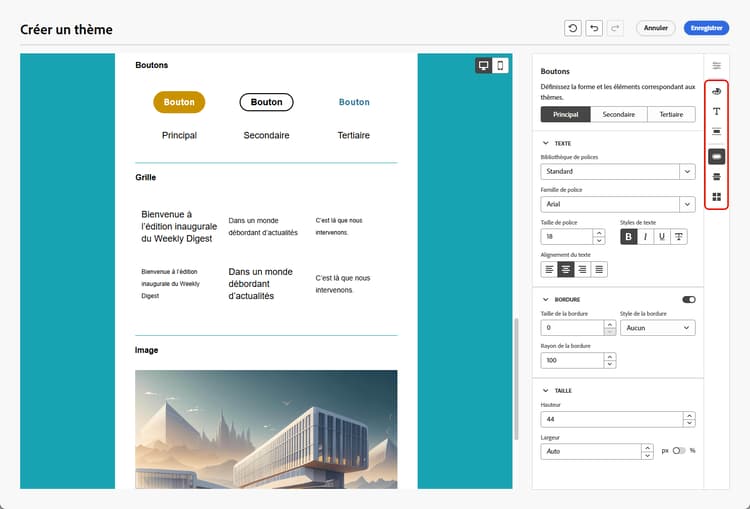Image resolution: width=750 pixels, height=509 pixels.
Task: Click the Grille heading in preview
Action: click(145, 177)
